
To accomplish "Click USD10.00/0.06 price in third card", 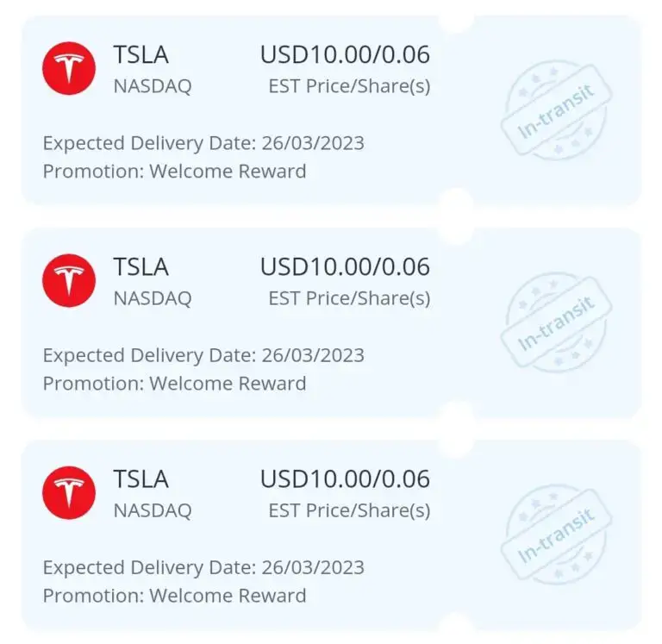I will click(x=345, y=479).
